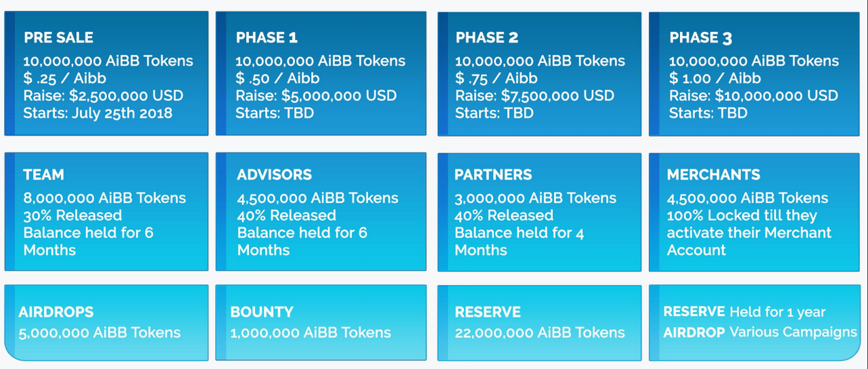
Task: Click the '30% Released' line
Action: 73,216
